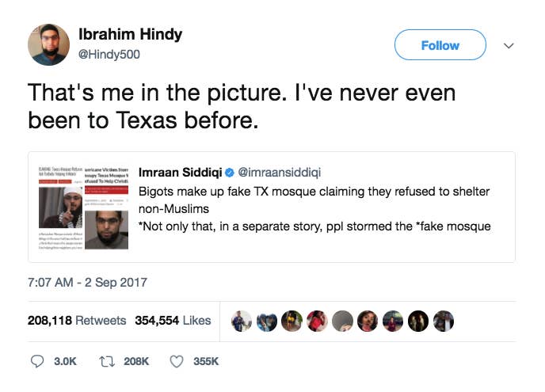545x392 pixels.
Task: Open Ibrahim Hindy's profile avatar
Action: point(48,44)
